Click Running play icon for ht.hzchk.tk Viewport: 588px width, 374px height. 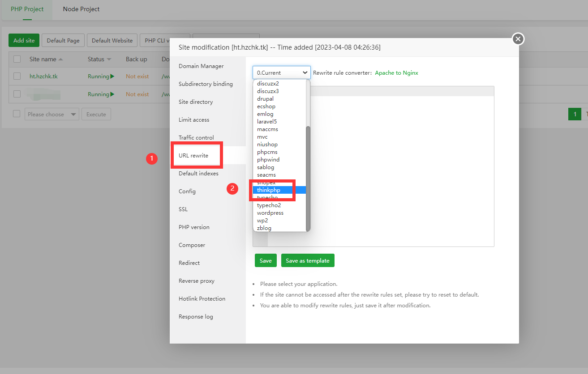point(112,76)
